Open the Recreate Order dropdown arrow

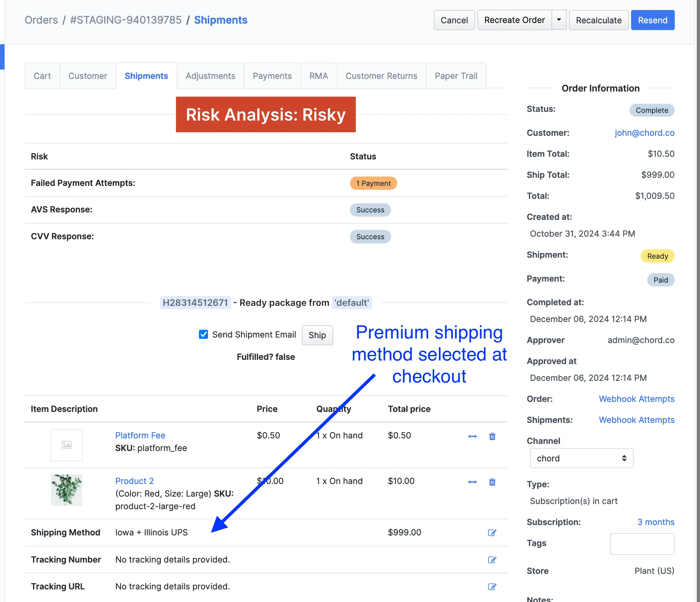(x=559, y=20)
